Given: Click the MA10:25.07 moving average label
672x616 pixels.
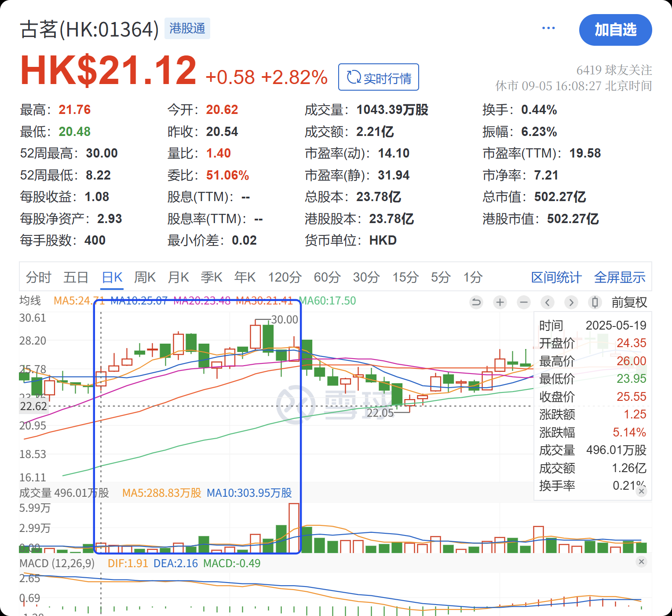Looking at the screenshot, I should [x=139, y=301].
